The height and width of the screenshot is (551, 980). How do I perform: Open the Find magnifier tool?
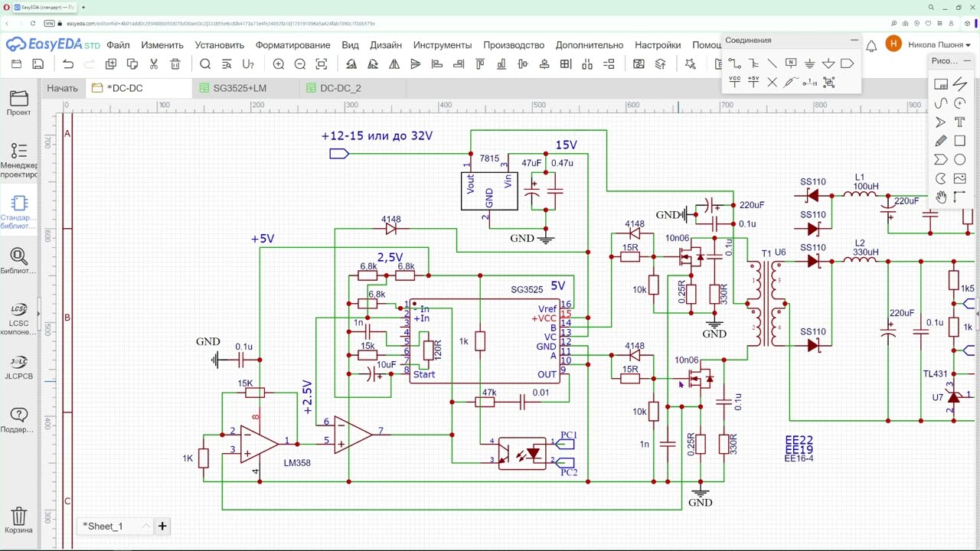coord(205,64)
